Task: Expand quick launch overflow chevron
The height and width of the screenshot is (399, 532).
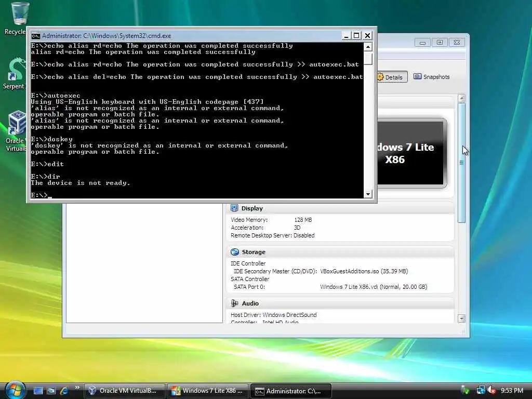Action: coord(77,388)
